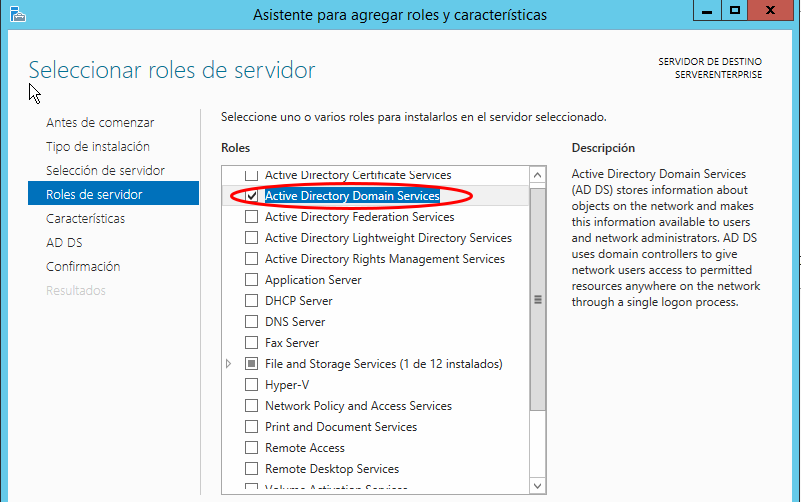Select the Roles de servidor step

(113, 193)
